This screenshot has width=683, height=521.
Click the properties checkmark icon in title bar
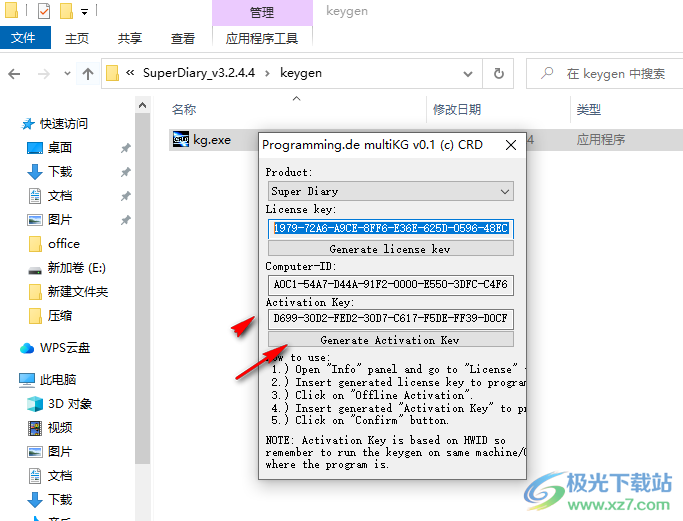pyautogui.click(x=44, y=11)
